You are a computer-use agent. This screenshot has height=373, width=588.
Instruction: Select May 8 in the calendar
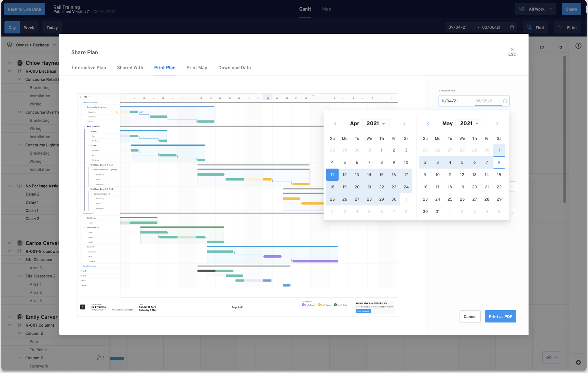tap(499, 162)
